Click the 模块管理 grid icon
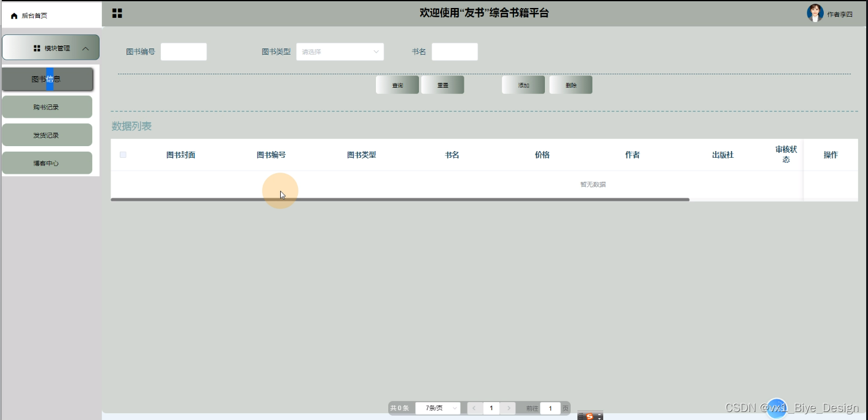Viewport: 868px width, 420px height. pyautogui.click(x=37, y=48)
